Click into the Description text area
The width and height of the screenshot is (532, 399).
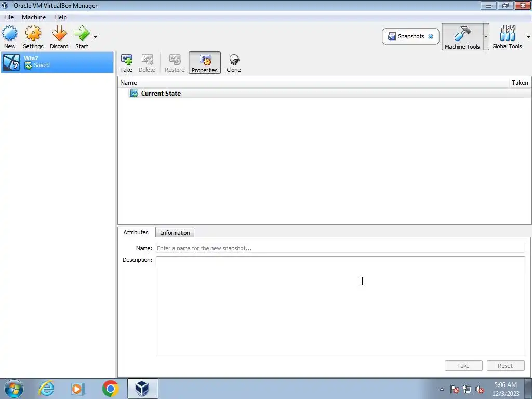[x=340, y=307]
